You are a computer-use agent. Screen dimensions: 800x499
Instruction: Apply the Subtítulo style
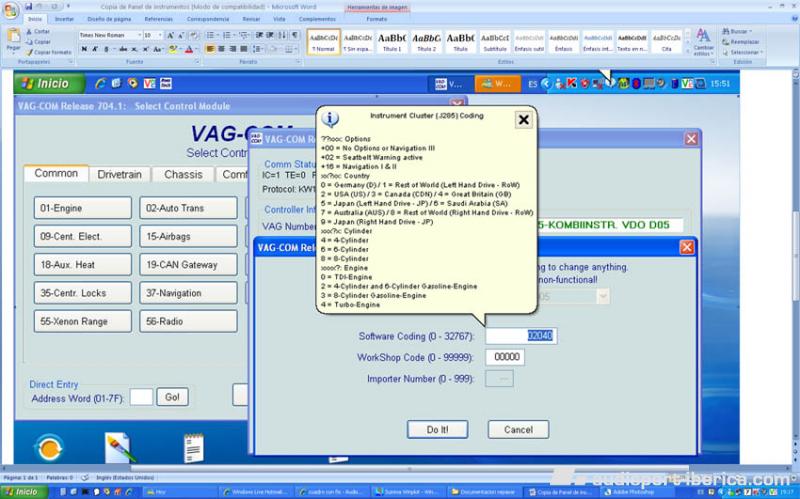pyautogui.click(x=495, y=41)
